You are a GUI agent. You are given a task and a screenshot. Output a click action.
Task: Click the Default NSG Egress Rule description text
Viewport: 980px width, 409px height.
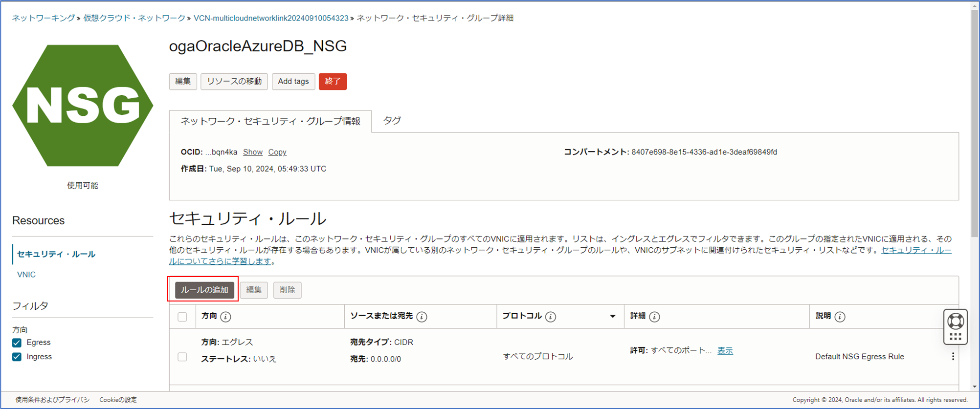tap(860, 357)
